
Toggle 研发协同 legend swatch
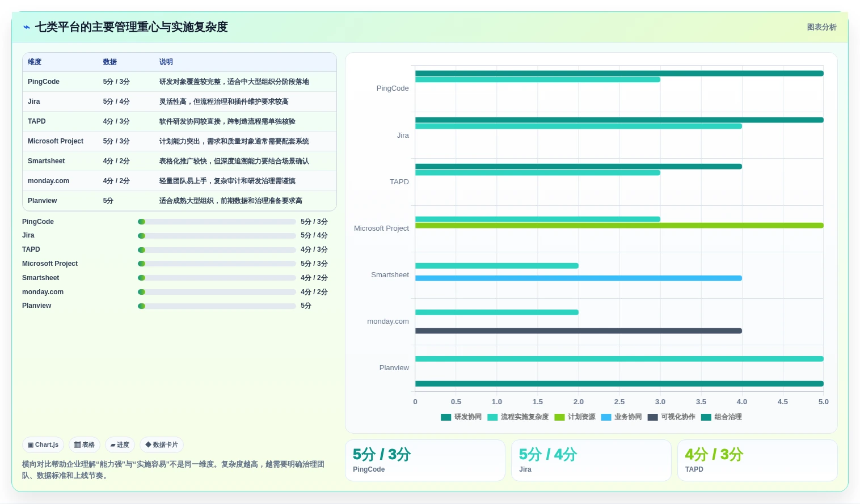tap(446, 417)
